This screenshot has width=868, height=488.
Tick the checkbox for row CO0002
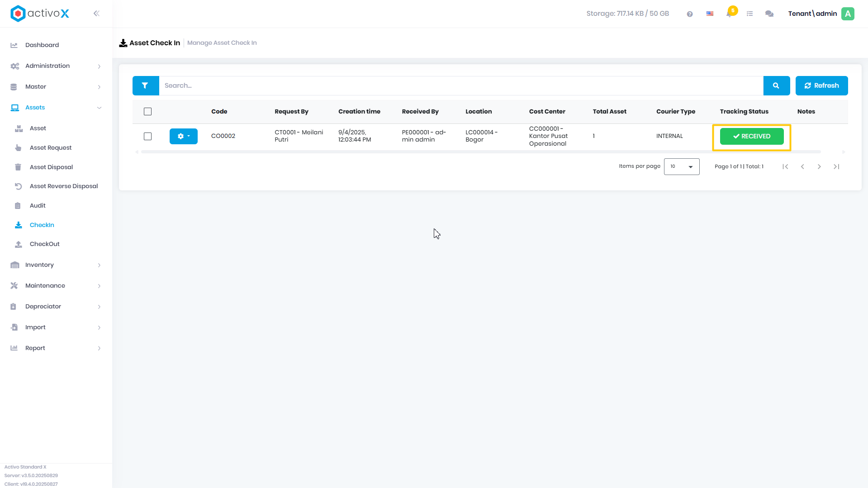(147, 136)
